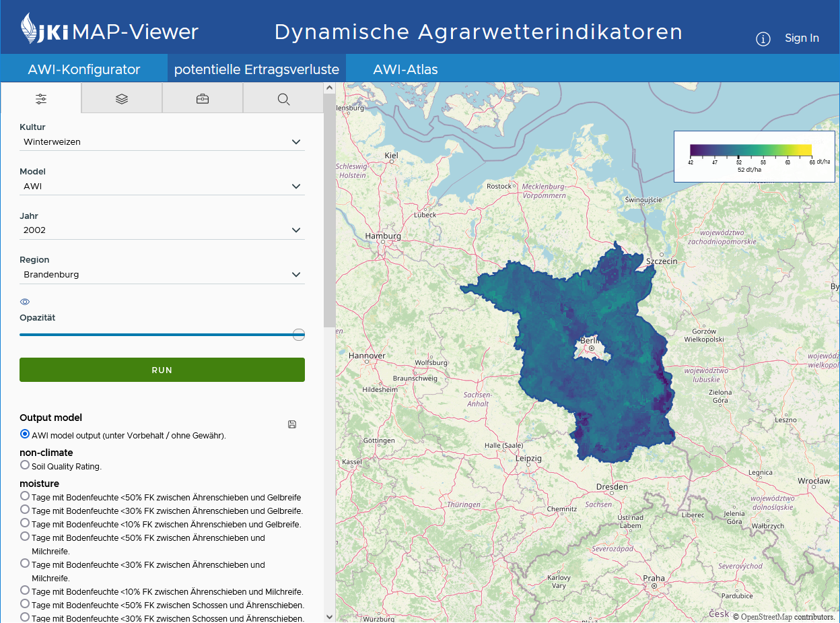Click the Sign In link

click(802, 38)
